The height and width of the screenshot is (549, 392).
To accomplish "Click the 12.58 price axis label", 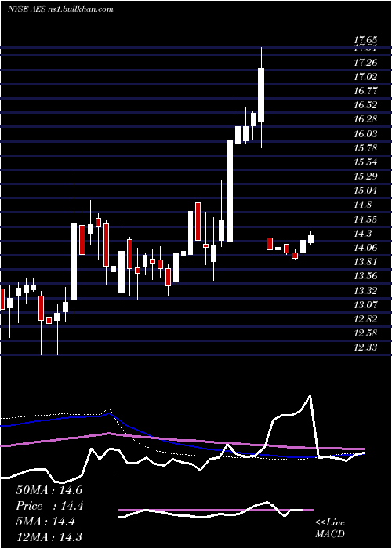I will tap(366, 333).
